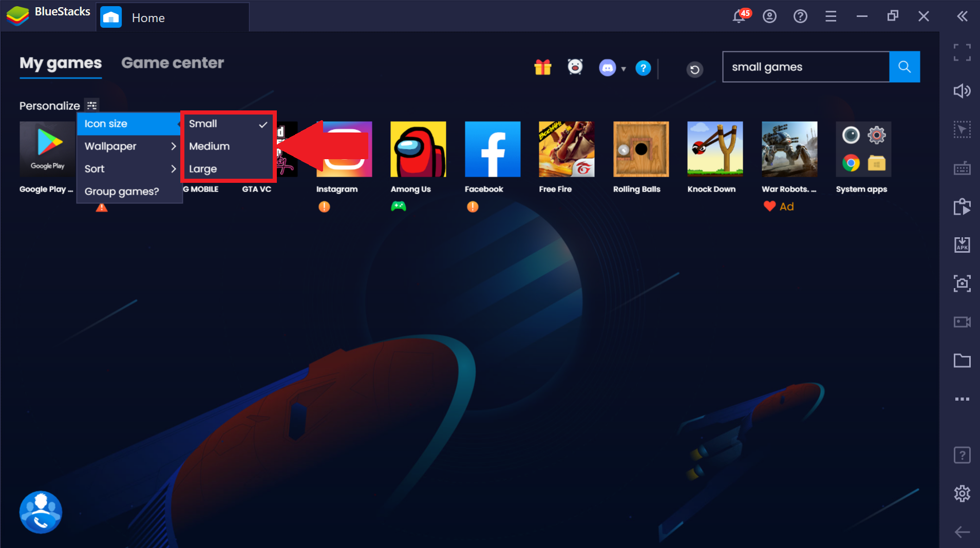Click the GTA VC label
This screenshot has width=980, height=548.
pyautogui.click(x=257, y=189)
